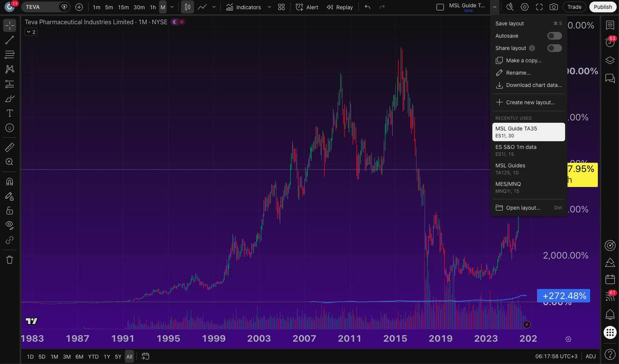Screen dimensions: 619x364
Task: Open the quick search icon
Action: [x=510, y=7]
